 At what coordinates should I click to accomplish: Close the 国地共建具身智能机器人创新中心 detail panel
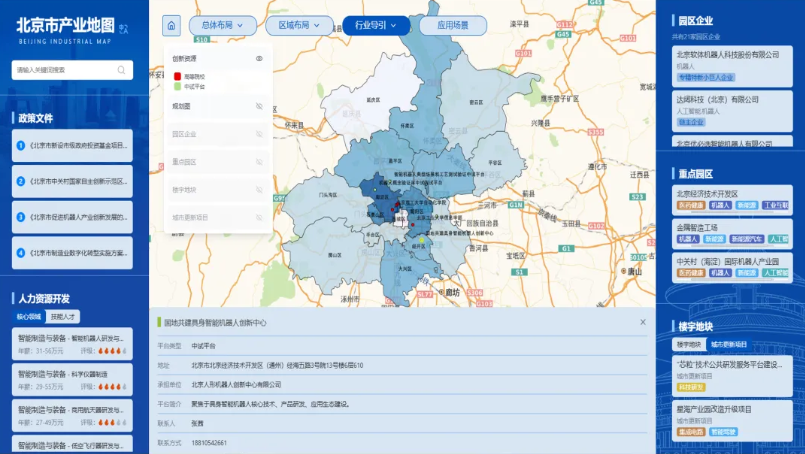point(643,322)
